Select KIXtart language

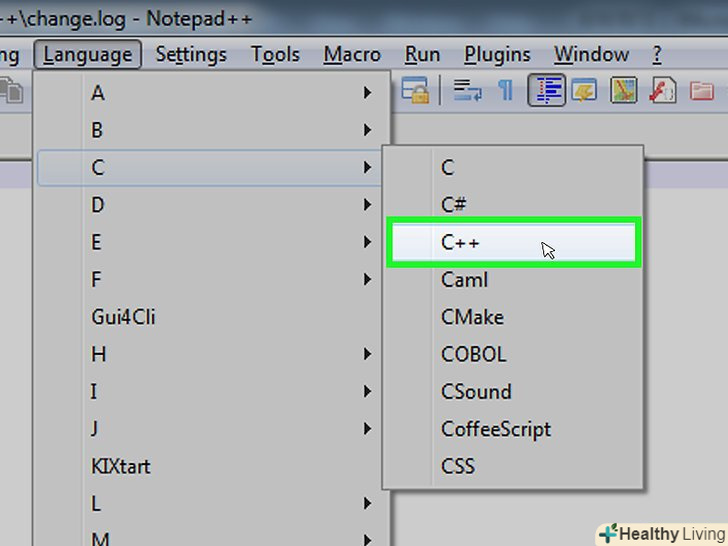pyautogui.click(x=210, y=466)
